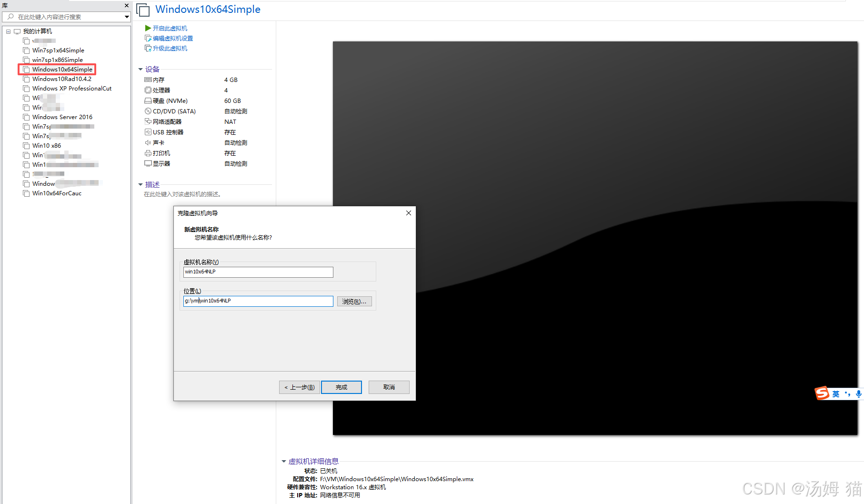The height and width of the screenshot is (504, 864).
Task: Click the hard disk (NVMe) device icon
Action: 148,101
